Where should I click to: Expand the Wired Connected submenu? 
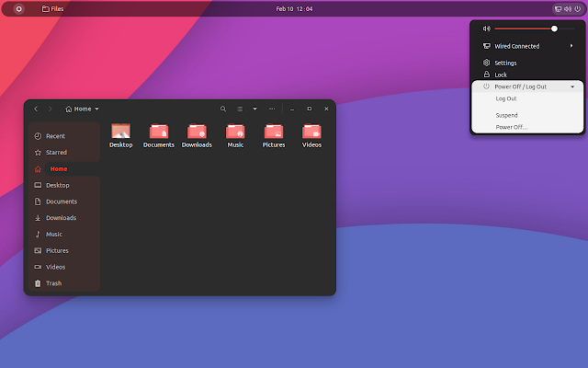(x=527, y=46)
